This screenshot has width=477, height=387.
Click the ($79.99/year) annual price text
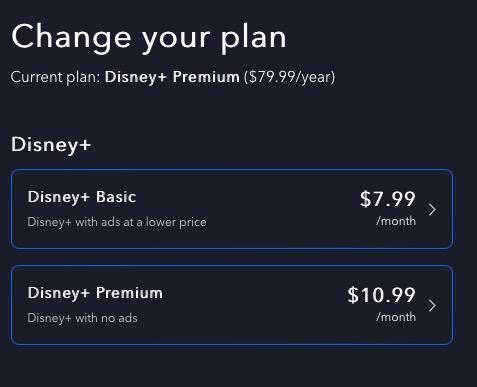point(289,77)
